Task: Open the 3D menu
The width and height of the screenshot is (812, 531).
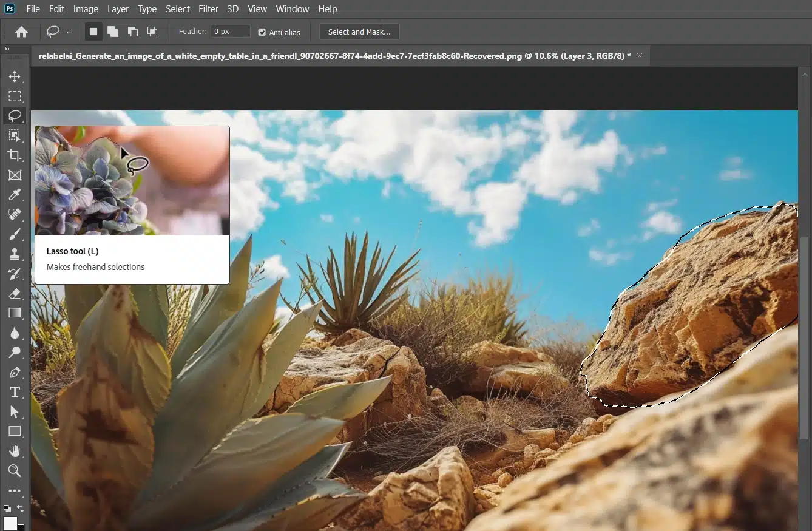Action: coord(232,9)
